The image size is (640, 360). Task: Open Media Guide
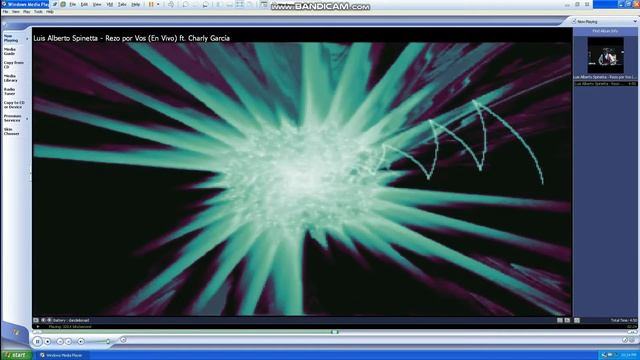pyautogui.click(x=10, y=51)
